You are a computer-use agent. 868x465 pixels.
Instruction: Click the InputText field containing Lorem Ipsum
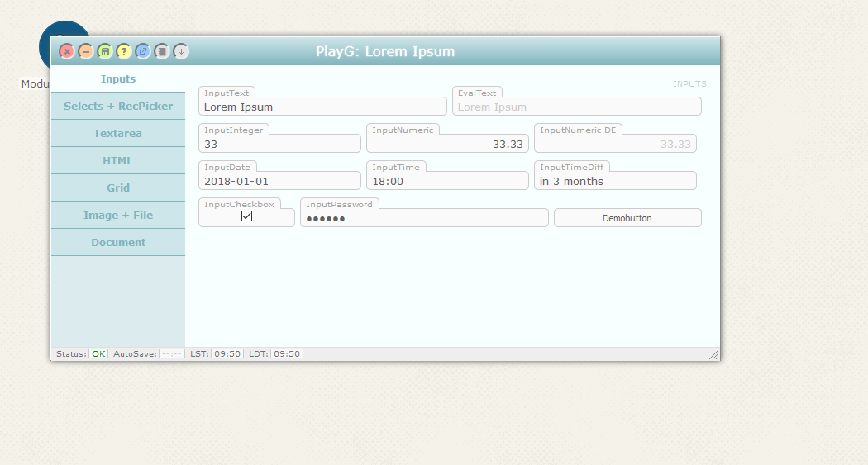tap(322, 107)
